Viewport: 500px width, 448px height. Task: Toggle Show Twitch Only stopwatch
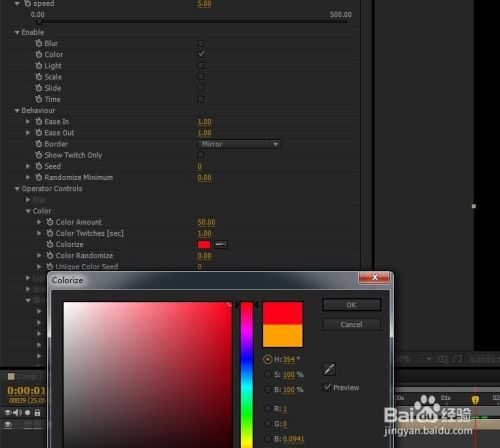tap(39, 155)
